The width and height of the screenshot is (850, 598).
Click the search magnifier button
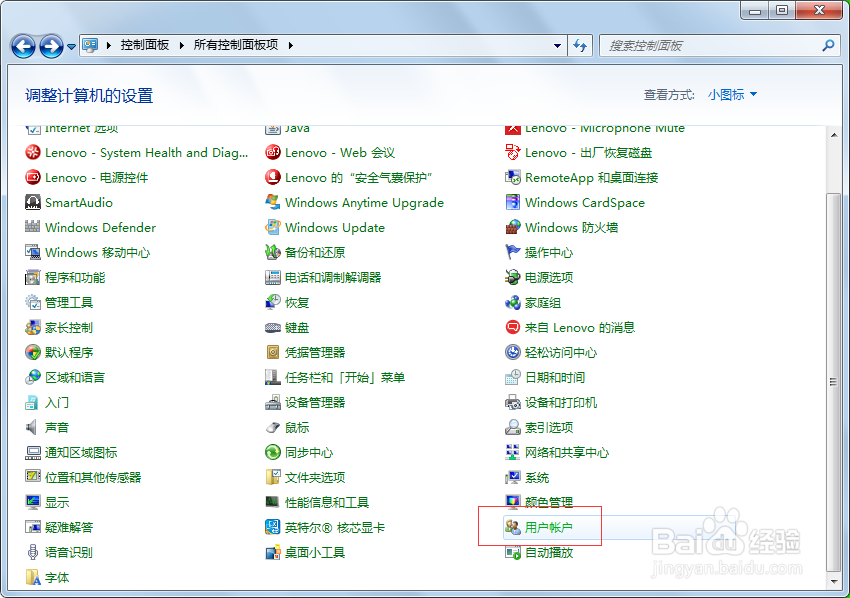pyautogui.click(x=828, y=46)
